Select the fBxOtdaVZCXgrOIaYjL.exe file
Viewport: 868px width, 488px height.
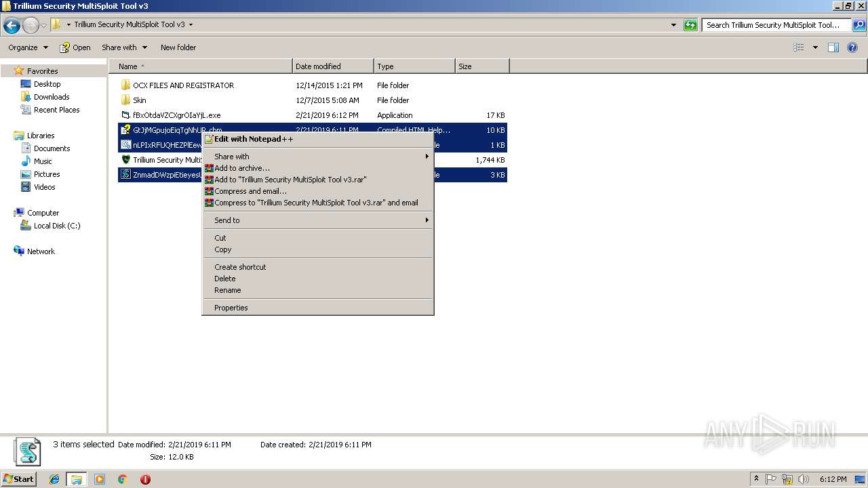pos(176,115)
